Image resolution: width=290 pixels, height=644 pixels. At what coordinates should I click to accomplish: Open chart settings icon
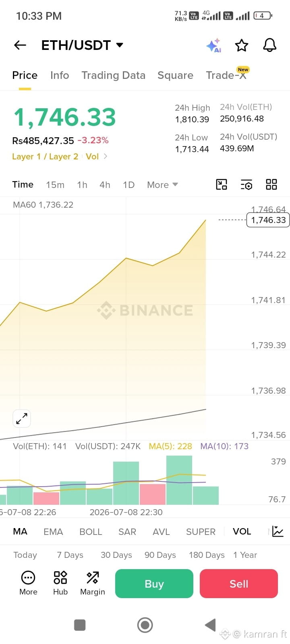pos(246,184)
